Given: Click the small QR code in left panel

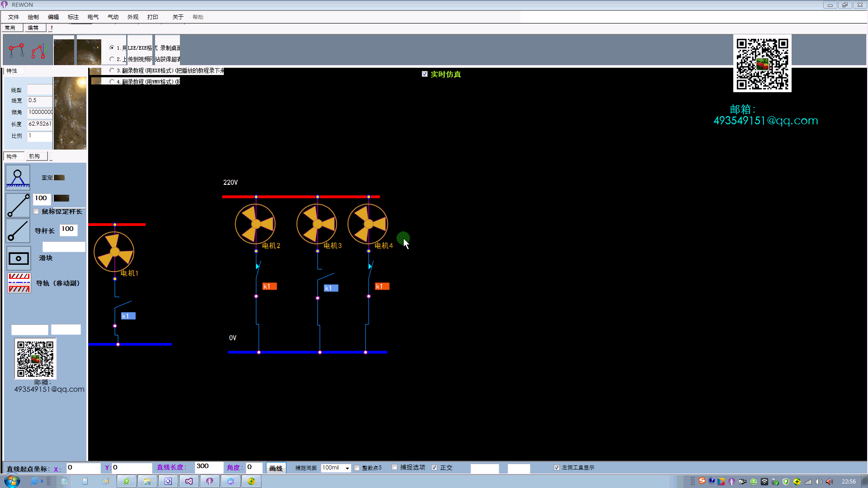Looking at the screenshot, I should tap(35, 359).
